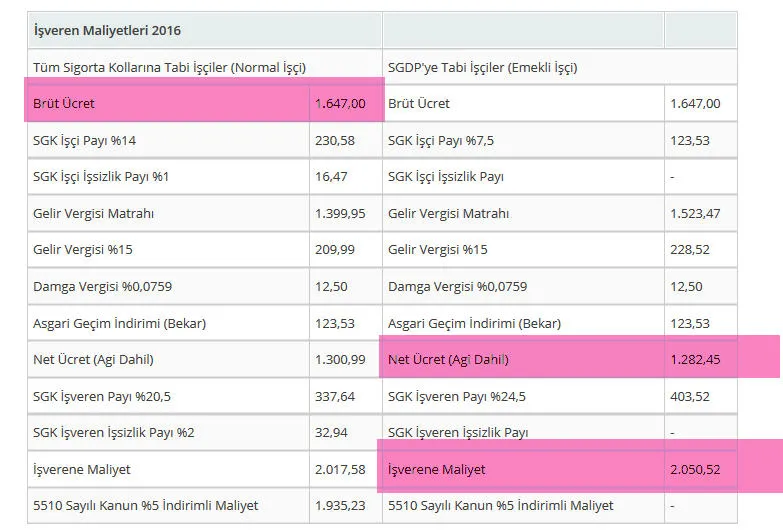783x531 pixels.
Task: Select the highlighted İşverene Maliyet value 2.050,52
Action: coord(695,469)
